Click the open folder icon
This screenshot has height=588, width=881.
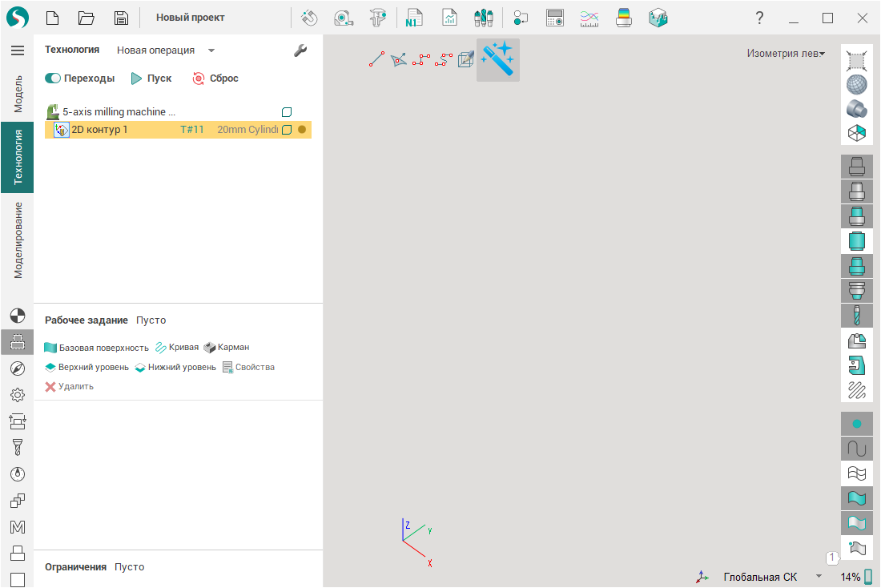86,18
